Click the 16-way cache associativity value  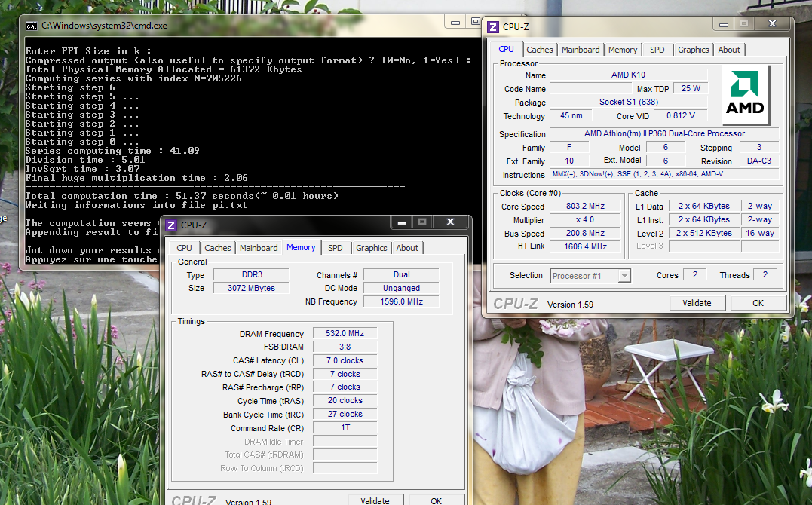(x=760, y=233)
